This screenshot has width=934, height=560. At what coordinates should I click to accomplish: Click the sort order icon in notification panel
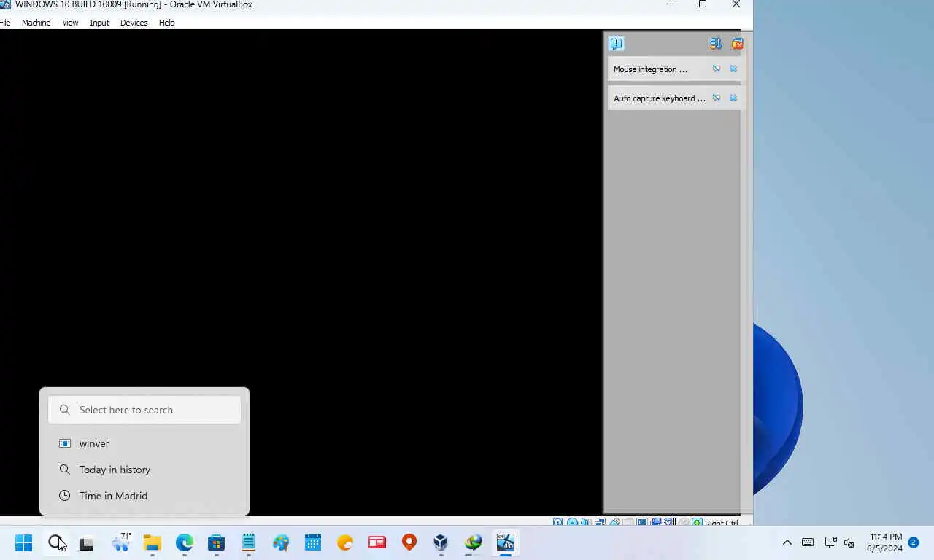pos(716,44)
